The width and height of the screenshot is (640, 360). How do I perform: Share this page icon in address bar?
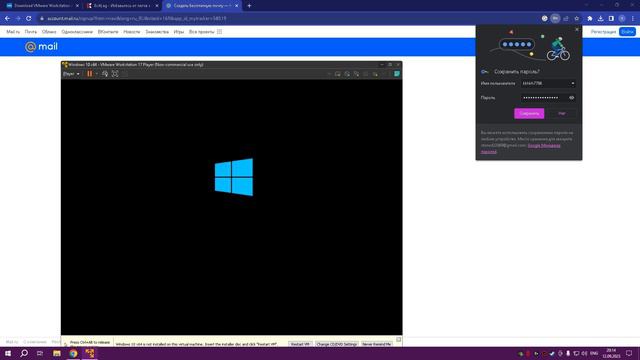click(x=566, y=18)
